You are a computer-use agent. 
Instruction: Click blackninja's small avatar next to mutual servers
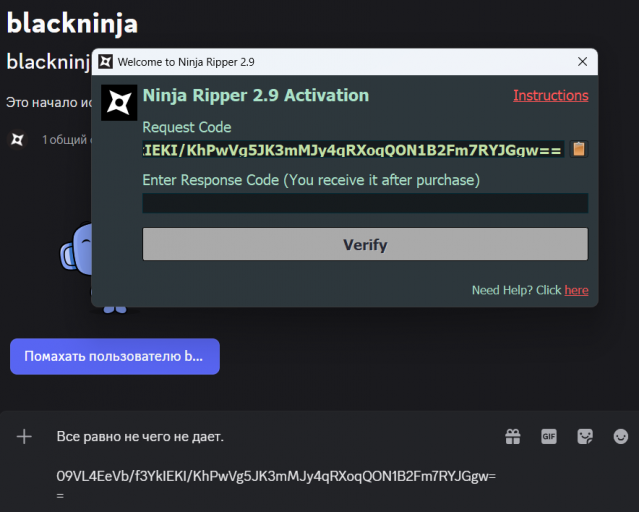pyautogui.click(x=17, y=140)
